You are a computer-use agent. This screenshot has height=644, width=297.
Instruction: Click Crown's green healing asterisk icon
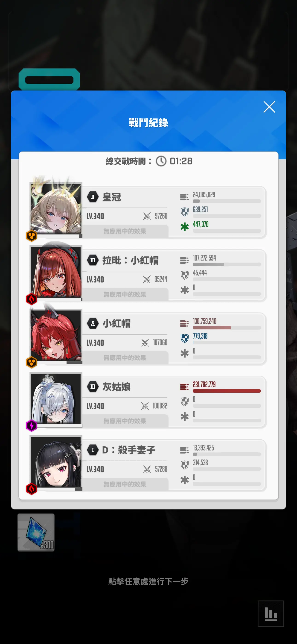[x=184, y=227]
